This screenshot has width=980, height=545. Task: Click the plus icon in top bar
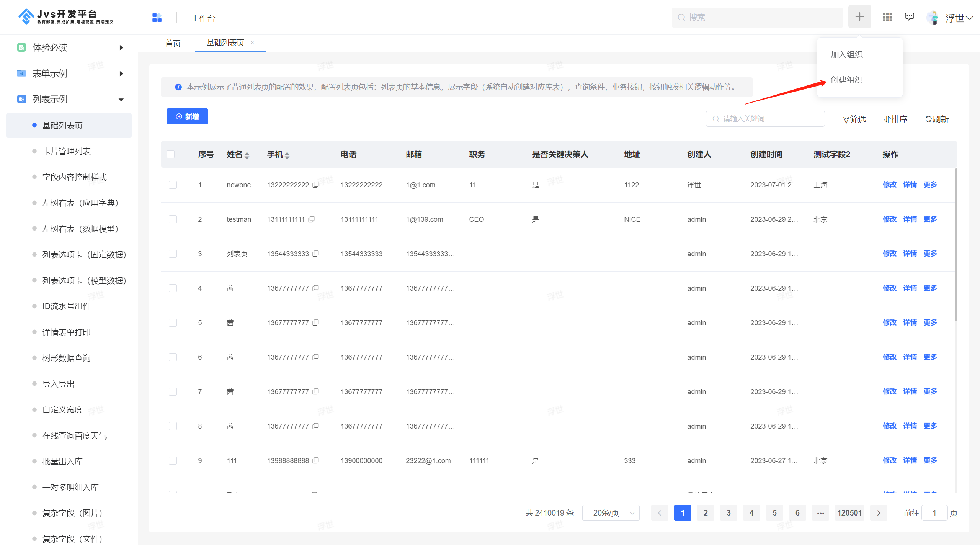point(859,17)
